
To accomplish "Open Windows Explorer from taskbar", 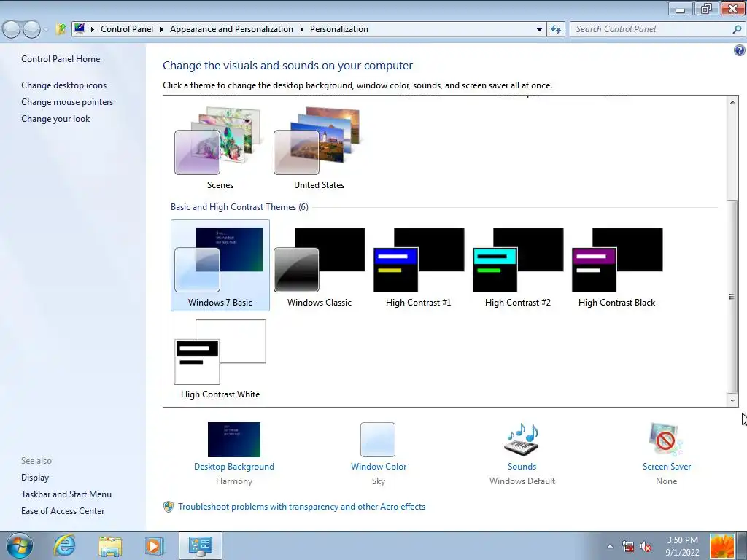I will click(110, 545).
